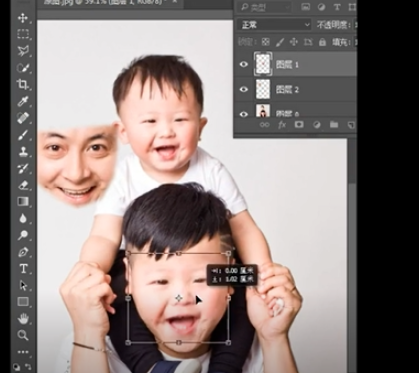Click the top-center transform handle
The image size is (419, 373).
tap(179, 254)
